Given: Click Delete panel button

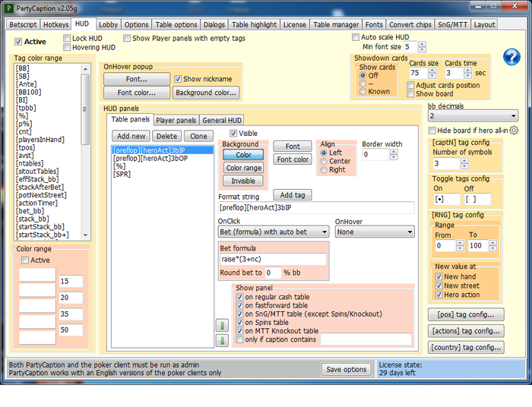Looking at the screenshot, I should (x=166, y=136).
